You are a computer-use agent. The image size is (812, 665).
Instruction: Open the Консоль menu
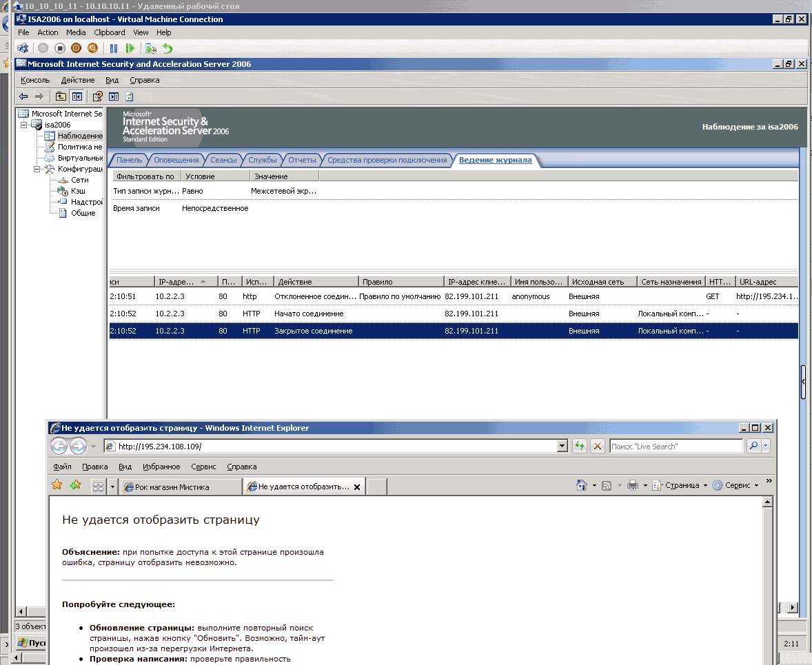point(35,80)
